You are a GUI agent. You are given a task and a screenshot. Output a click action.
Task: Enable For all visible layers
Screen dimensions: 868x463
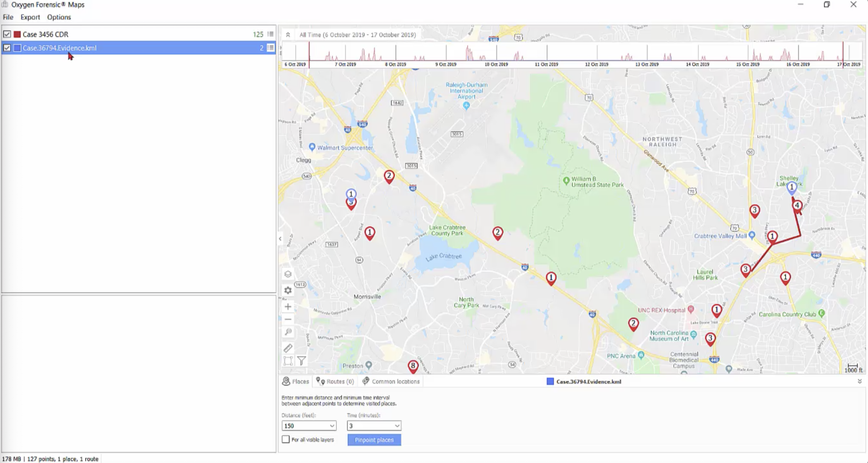click(x=286, y=439)
